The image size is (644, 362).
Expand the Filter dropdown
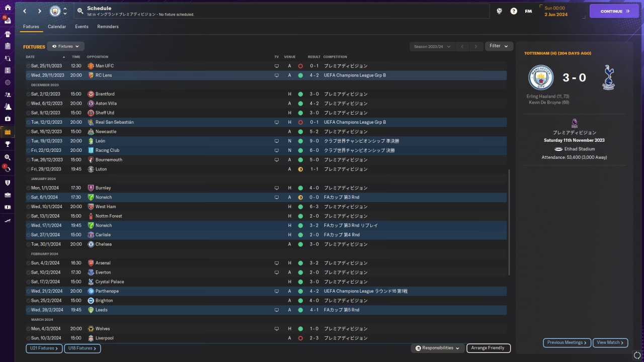coord(499,46)
